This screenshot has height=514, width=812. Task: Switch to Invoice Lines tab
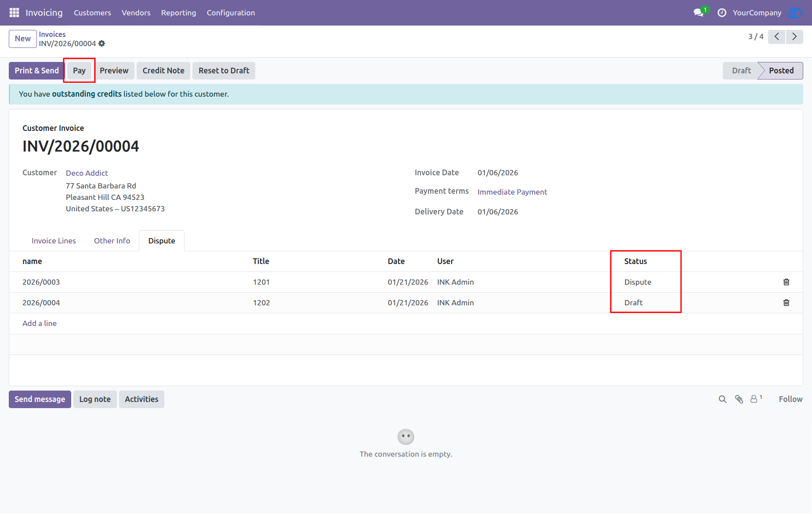pyautogui.click(x=54, y=241)
